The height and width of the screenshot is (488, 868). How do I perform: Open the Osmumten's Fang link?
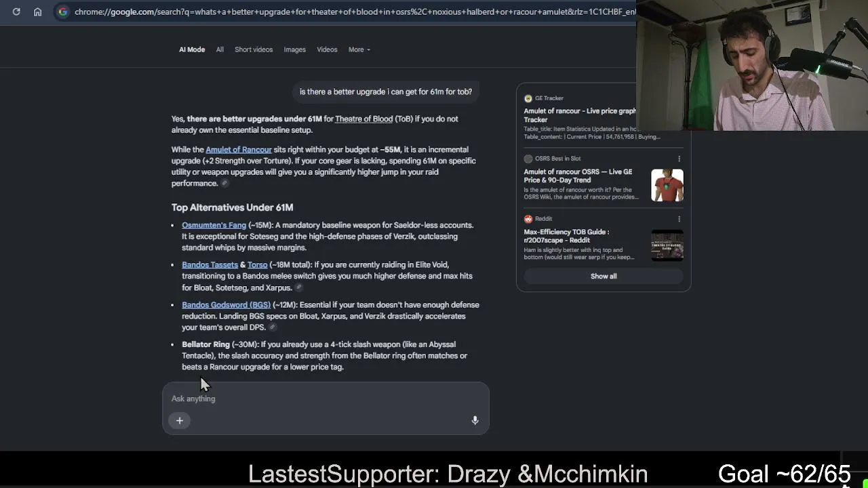pos(214,225)
